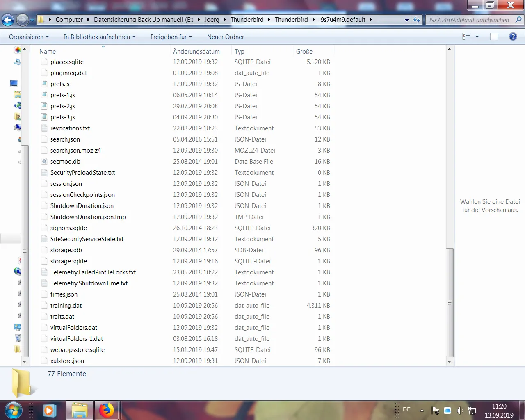Expand the arrow after Computer breadcrumb
This screenshot has width=525, height=420.
(x=88, y=20)
